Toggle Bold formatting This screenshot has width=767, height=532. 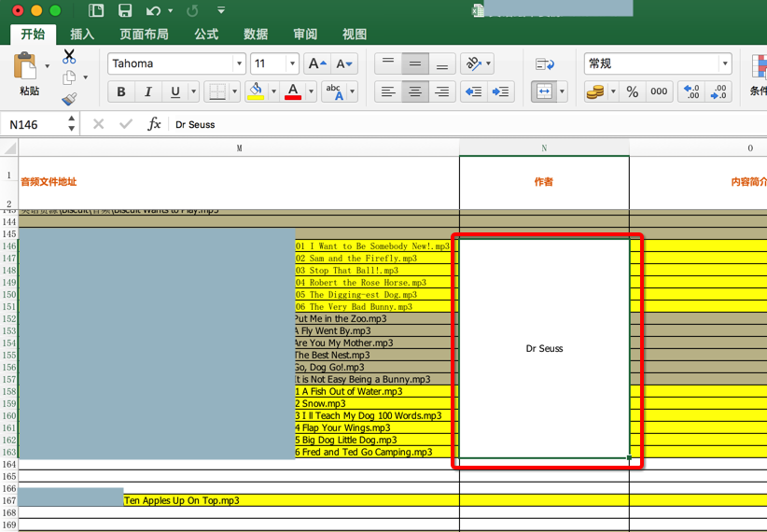[121, 91]
